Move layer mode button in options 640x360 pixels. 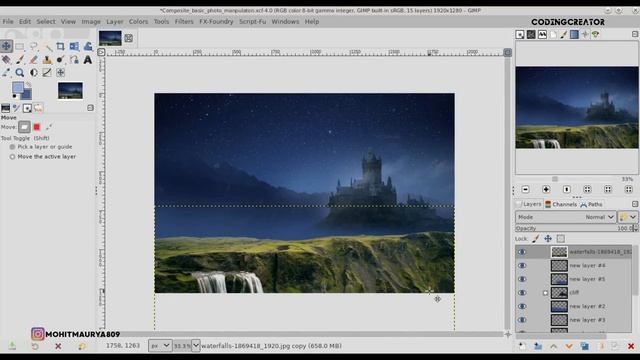[24, 127]
